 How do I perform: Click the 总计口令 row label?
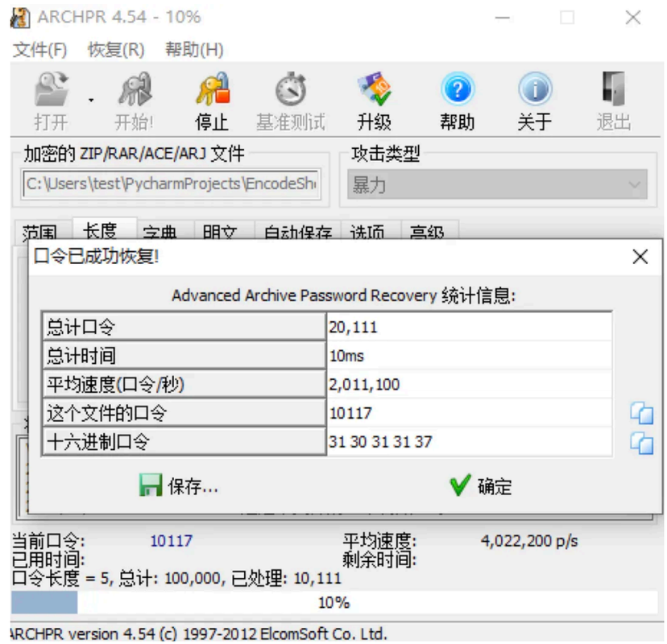184,327
